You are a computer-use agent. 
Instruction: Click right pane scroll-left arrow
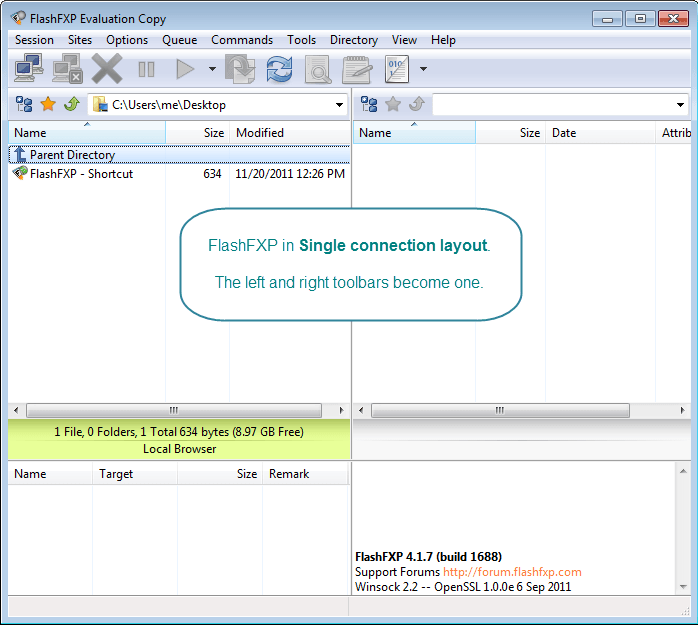pos(361,410)
